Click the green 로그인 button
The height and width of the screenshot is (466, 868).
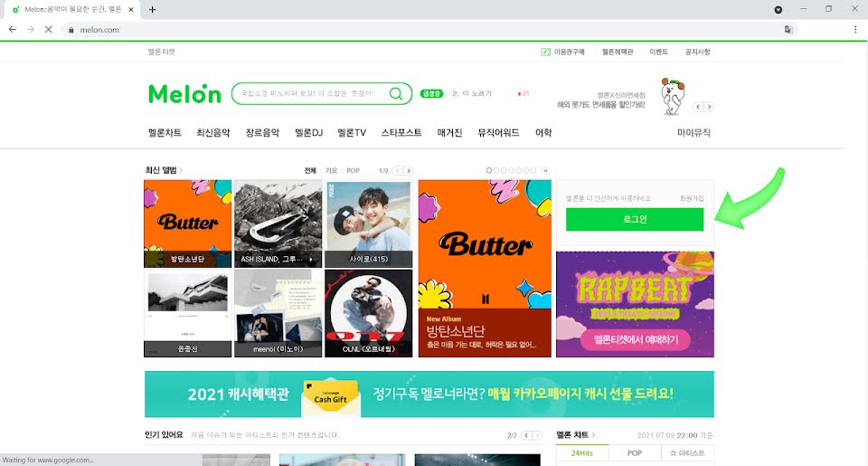(635, 219)
